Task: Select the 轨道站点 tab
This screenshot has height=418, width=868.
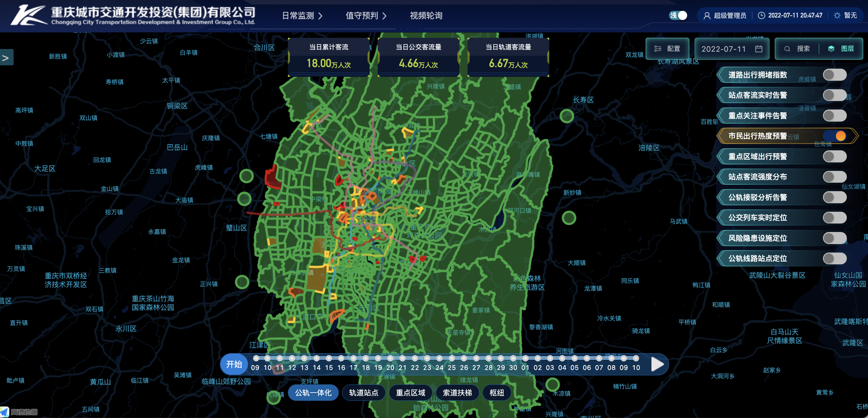Action: tap(364, 393)
